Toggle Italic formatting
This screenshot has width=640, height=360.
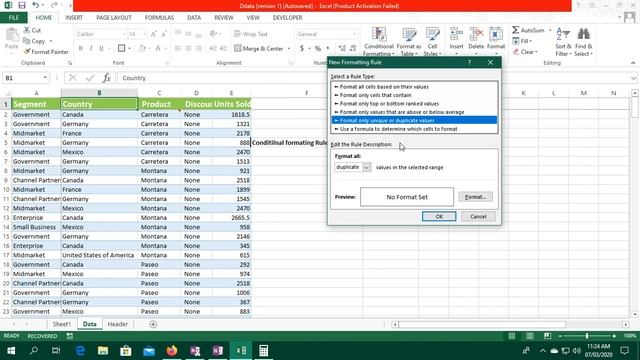[91, 48]
